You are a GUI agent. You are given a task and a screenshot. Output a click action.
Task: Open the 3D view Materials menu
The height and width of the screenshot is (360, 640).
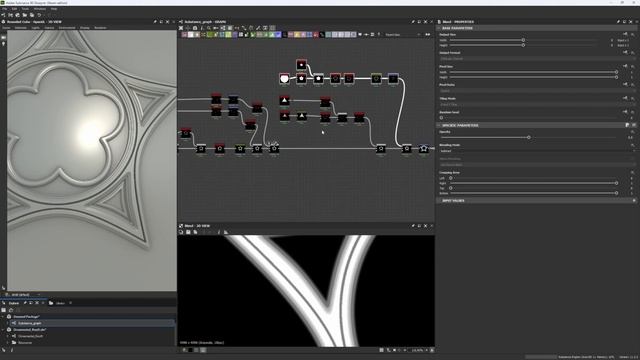click(x=20, y=28)
